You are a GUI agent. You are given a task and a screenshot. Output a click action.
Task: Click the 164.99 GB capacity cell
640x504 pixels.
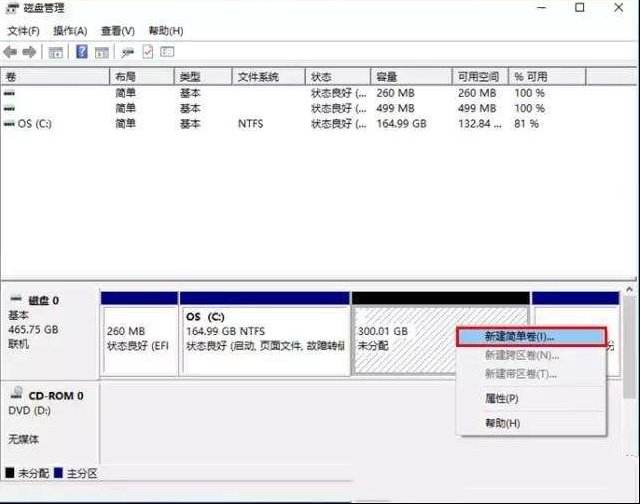click(x=402, y=124)
